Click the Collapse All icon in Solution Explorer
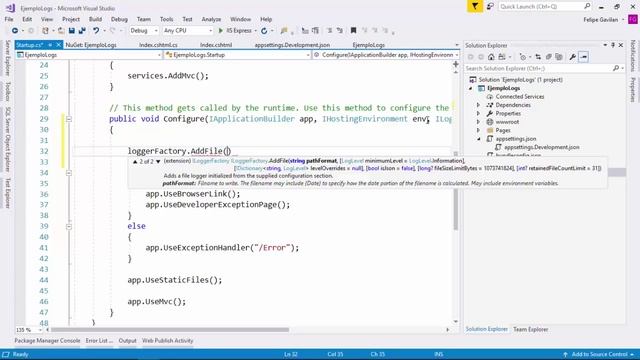The image size is (640, 360). pyautogui.click(x=549, y=57)
